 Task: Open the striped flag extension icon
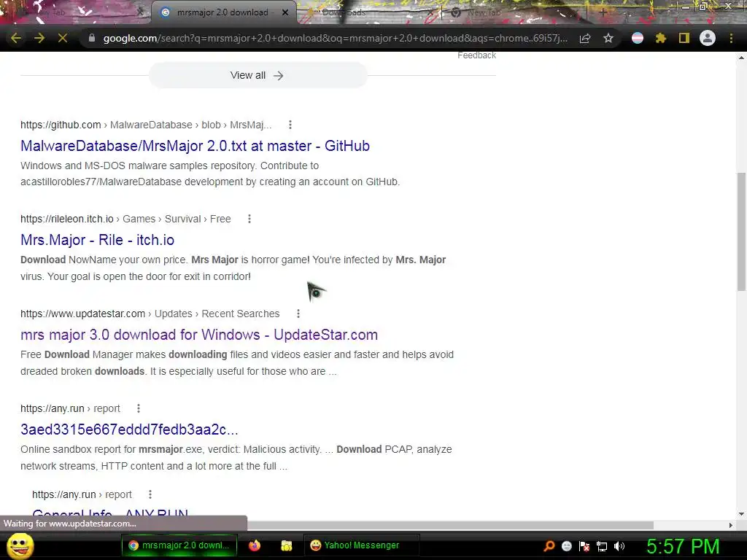(x=638, y=38)
